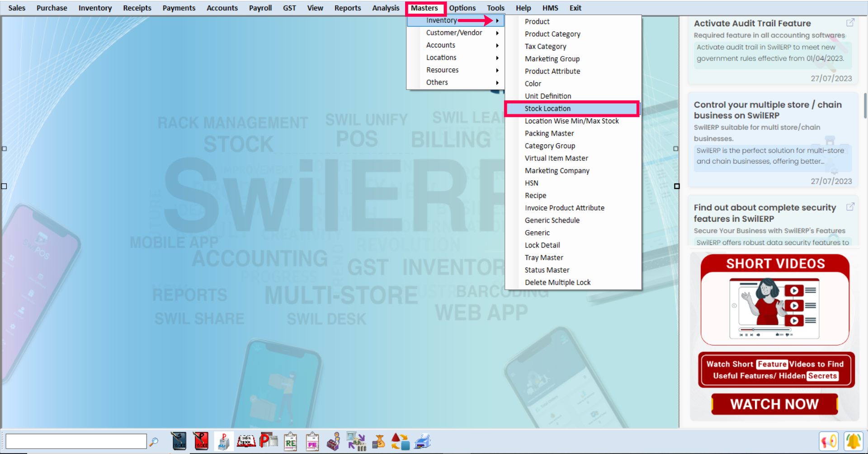Open the Sales menu
Viewport: 868px width, 454px height.
pos(17,8)
